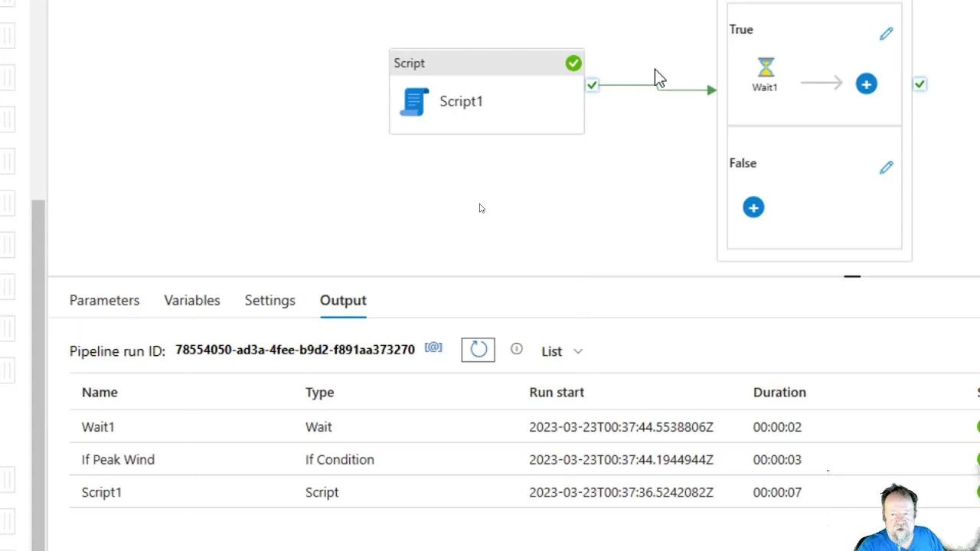This screenshot has height=551, width=980.
Task: Open the List view dropdown
Action: 562,351
